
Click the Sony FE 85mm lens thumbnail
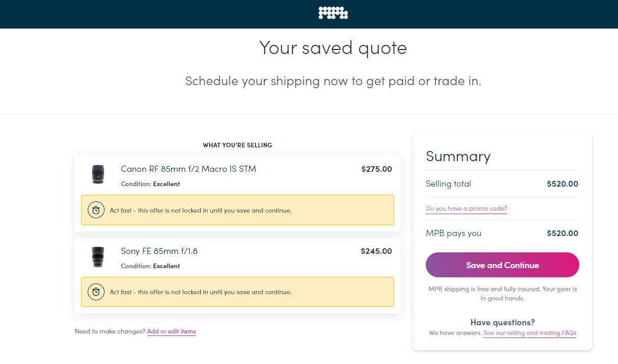point(97,256)
